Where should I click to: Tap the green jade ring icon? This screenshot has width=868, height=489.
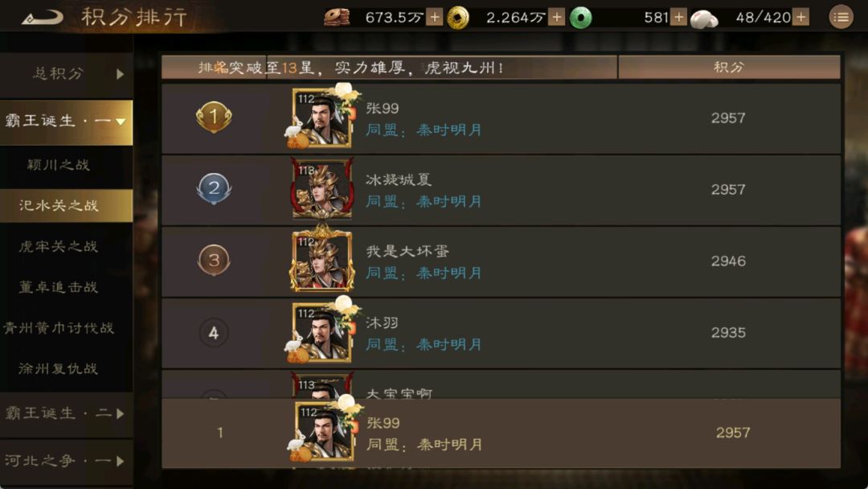[x=581, y=18]
